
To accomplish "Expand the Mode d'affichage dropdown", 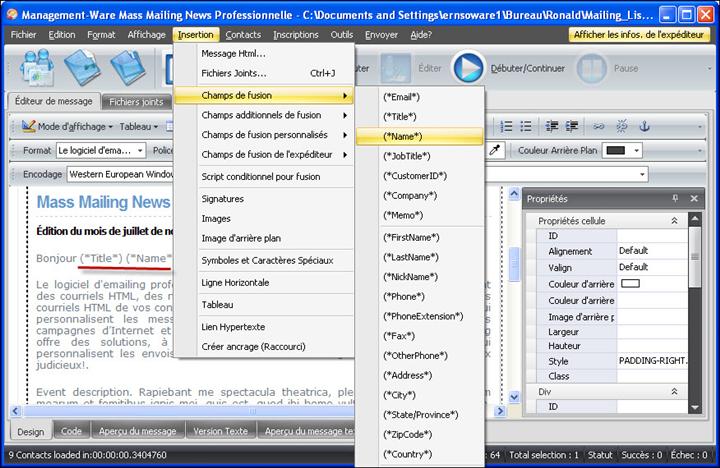I will pyautogui.click(x=111, y=127).
